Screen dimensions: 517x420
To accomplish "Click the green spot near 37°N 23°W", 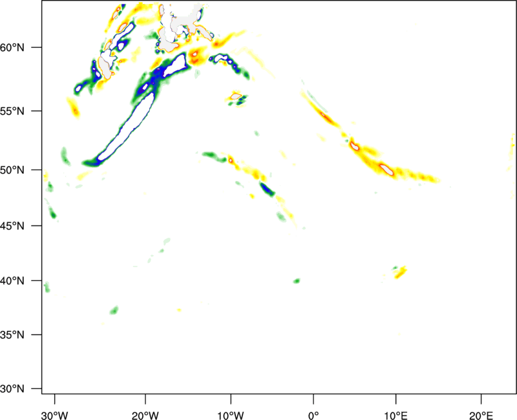I will pos(114,310).
